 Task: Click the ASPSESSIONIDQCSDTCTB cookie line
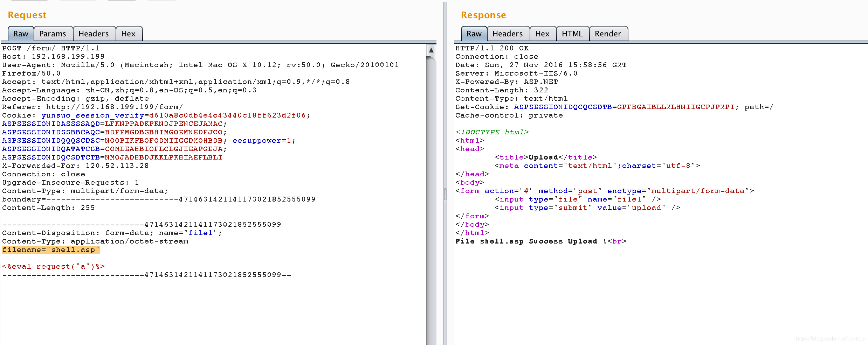[x=112, y=157]
